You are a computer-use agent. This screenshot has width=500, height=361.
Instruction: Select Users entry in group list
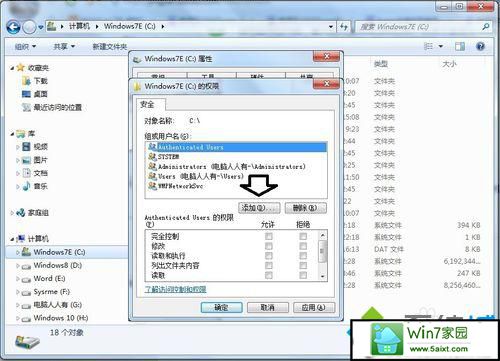(236, 176)
